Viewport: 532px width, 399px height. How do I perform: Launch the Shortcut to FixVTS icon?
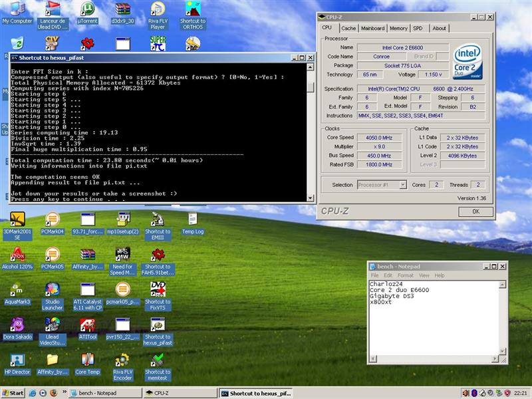click(x=158, y=296)
